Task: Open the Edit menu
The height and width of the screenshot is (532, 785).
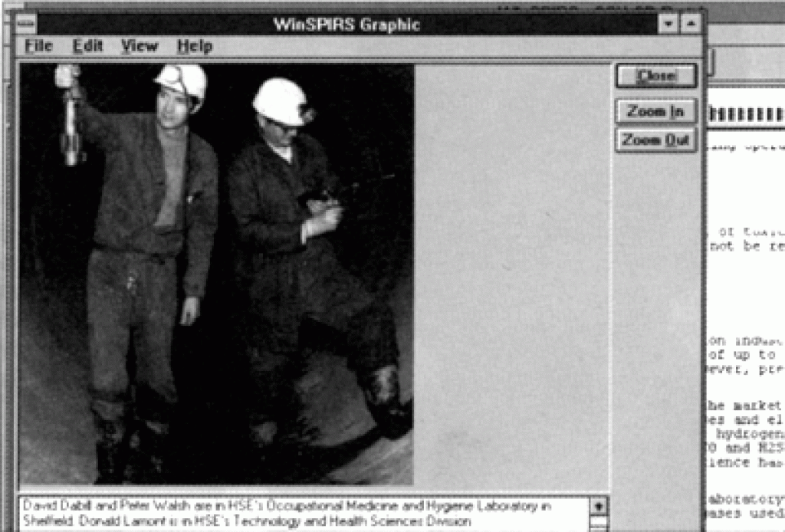Action: [87, 46]
